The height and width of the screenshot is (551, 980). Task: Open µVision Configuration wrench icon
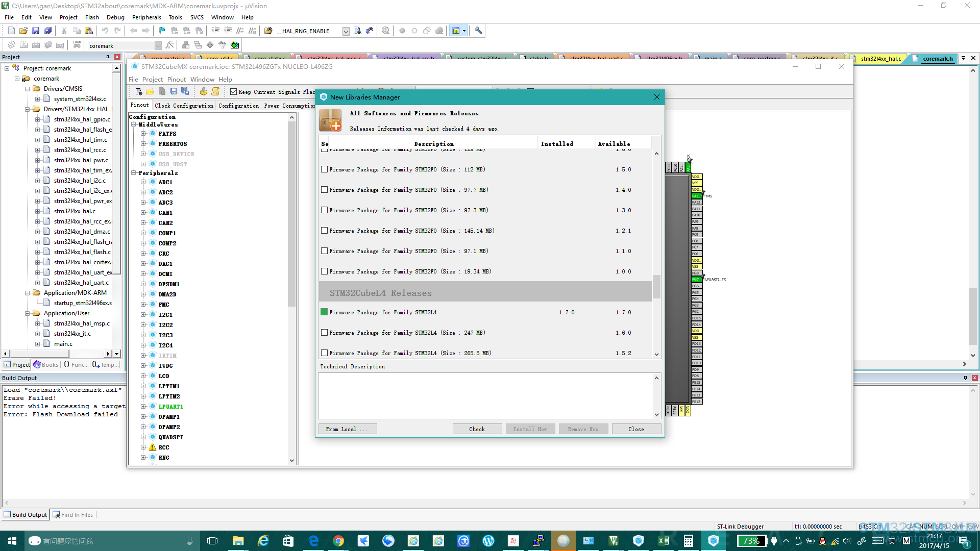tap(478, 31)
